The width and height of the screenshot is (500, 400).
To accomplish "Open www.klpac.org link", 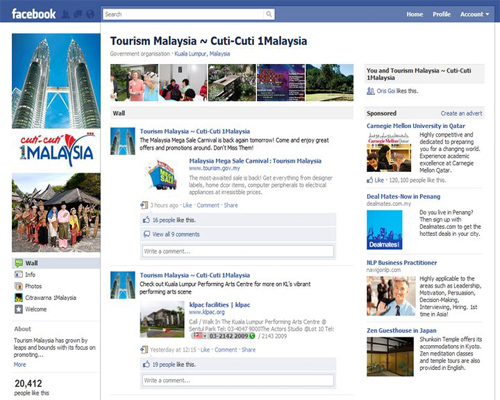I will click(x=207, y=312).
